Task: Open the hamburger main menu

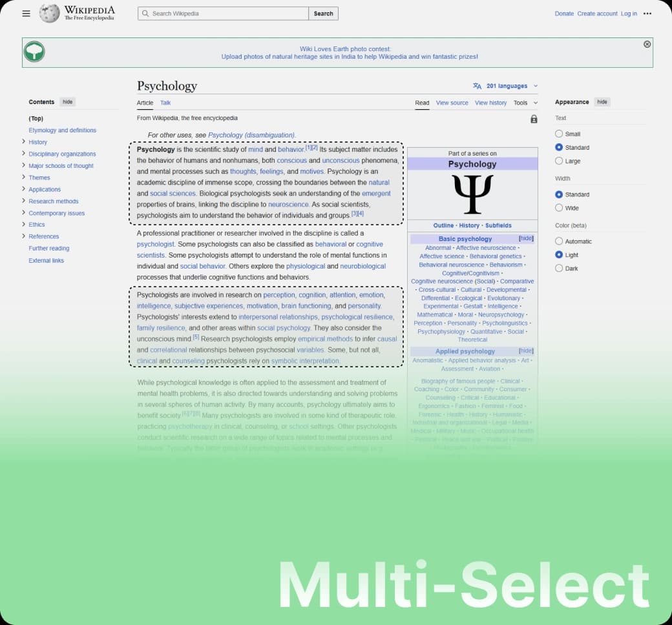Action: (x=26, y=14)
